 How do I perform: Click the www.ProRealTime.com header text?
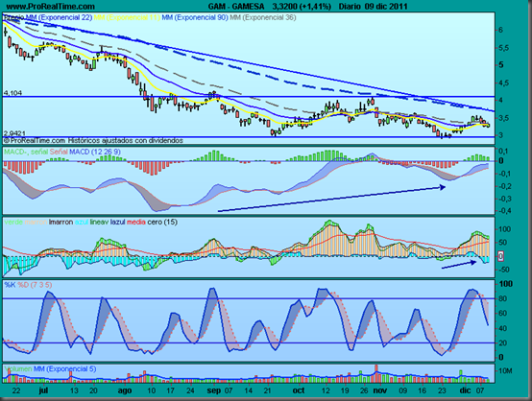[x=51, y=7]
